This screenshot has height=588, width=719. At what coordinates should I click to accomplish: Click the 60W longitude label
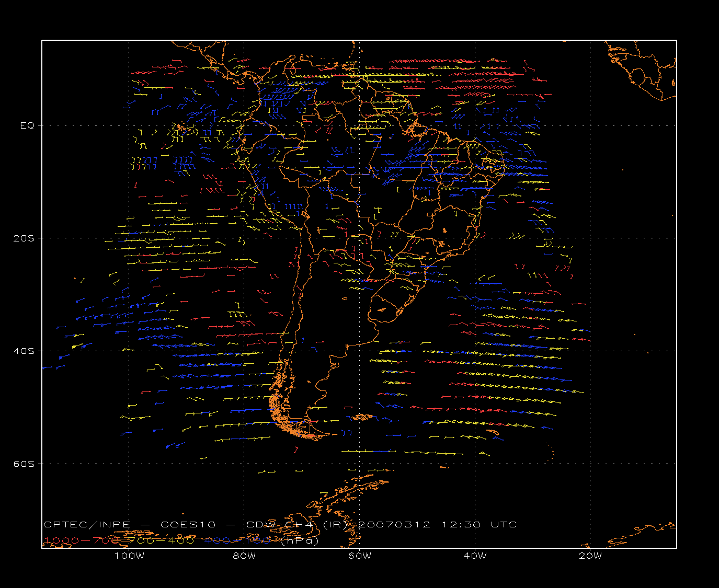coord(360,556)
